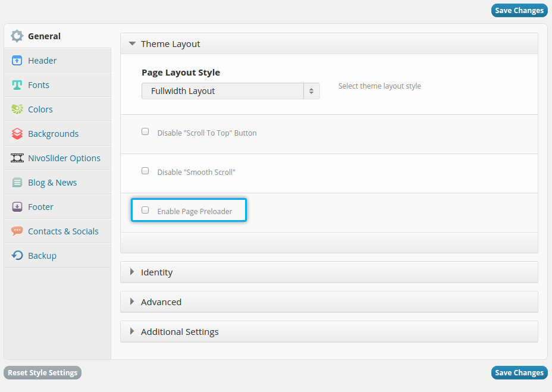This screenshot has width=552, height=392.
Task: Check Disable "Scroll To Top" Button checkbox
Action: click(x=145, y=132)
